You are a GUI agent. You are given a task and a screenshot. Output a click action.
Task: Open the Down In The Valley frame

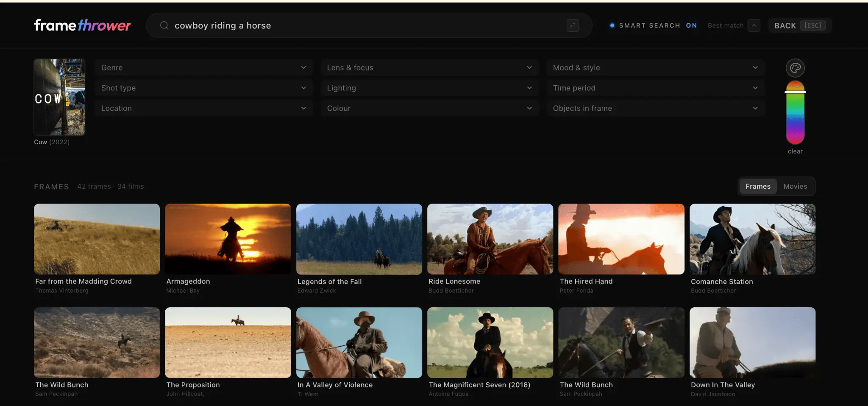tap(752, 342)
